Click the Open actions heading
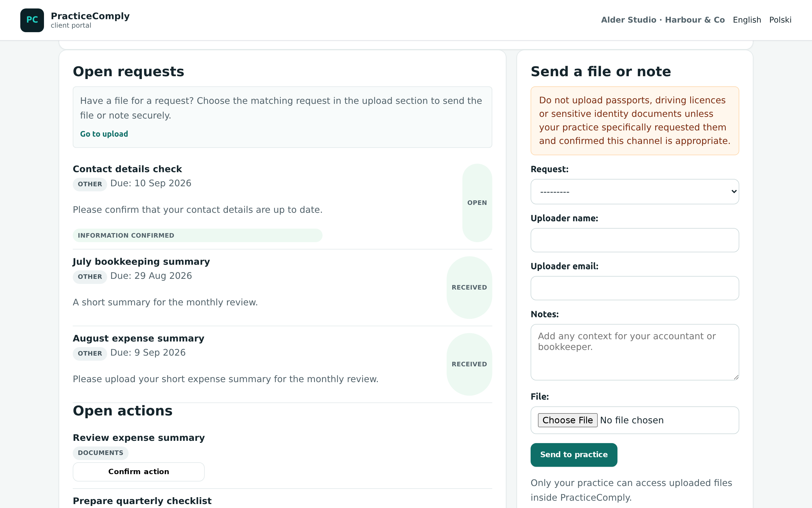This screenshot has width=812, height=508. click(x=123, y=411)
